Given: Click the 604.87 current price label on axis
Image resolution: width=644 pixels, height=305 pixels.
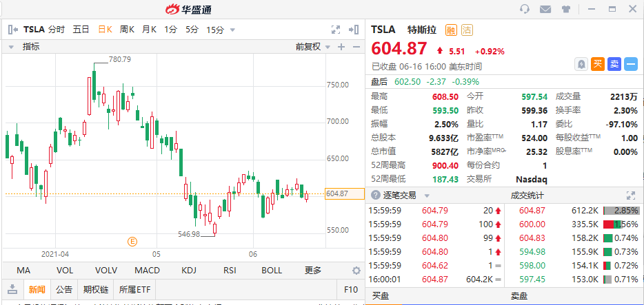Looking at the screenshot, I should (345, 193).
